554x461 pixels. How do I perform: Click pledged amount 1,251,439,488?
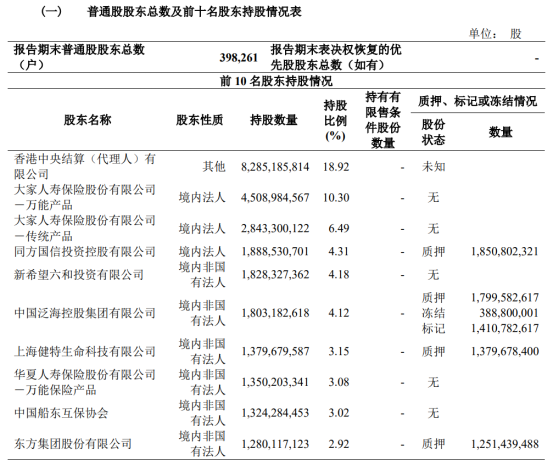(505, 444)
